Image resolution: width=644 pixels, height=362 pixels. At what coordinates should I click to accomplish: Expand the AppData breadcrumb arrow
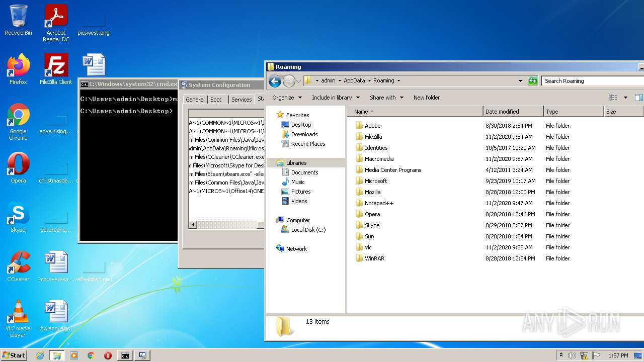pyautogui.click(x=369, y=81)
